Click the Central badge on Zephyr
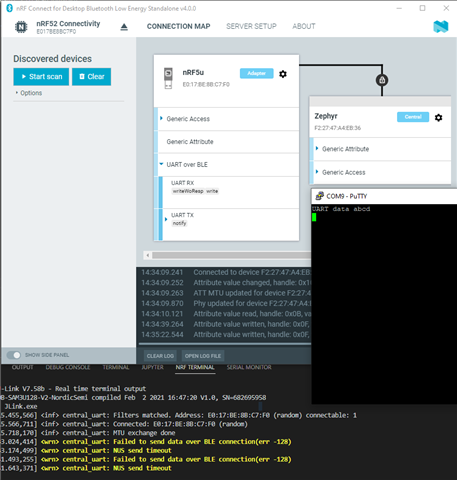 pyautogui.click(x=413, y=117)
